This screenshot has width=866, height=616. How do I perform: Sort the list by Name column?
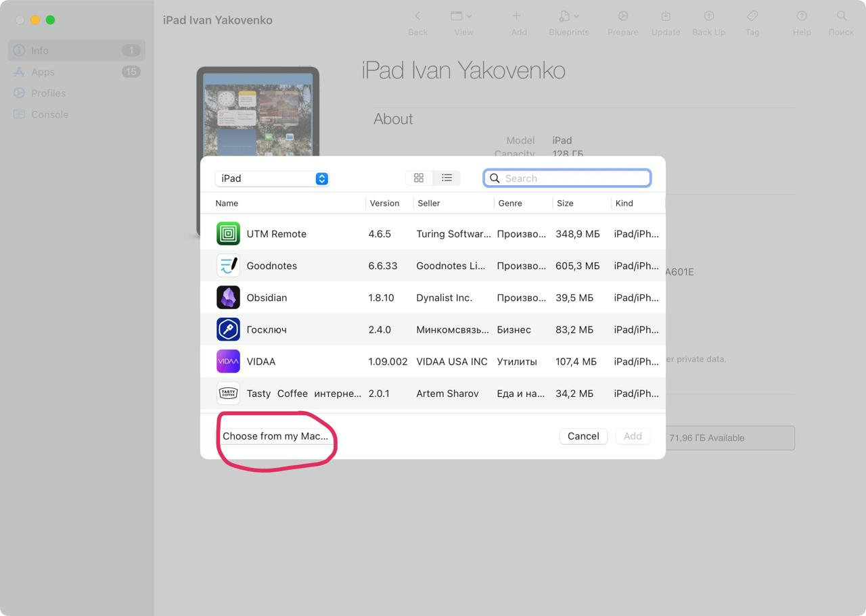coord(227,203)
